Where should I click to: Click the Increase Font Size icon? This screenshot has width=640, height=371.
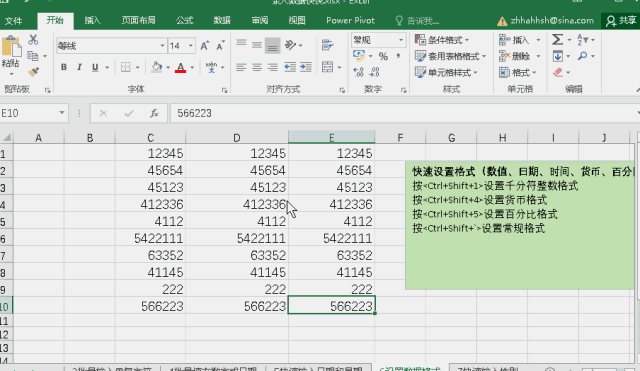point(205,46)
